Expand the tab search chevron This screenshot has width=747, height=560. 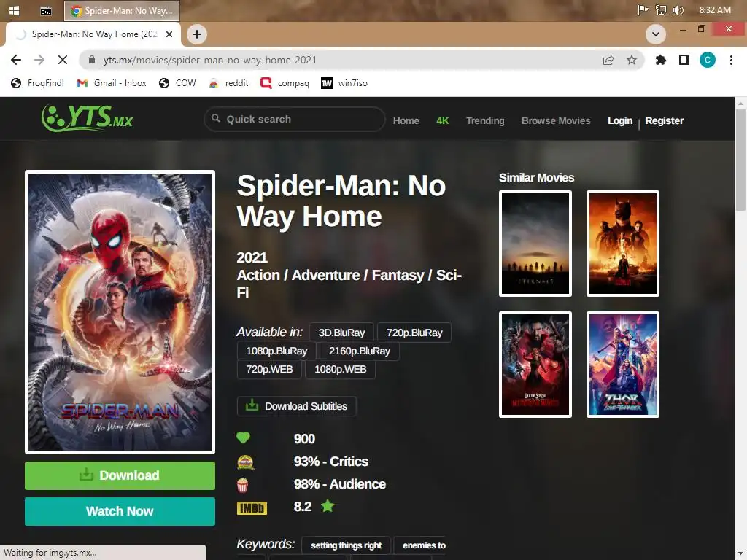pyautogui.click(x=656, y=34)
